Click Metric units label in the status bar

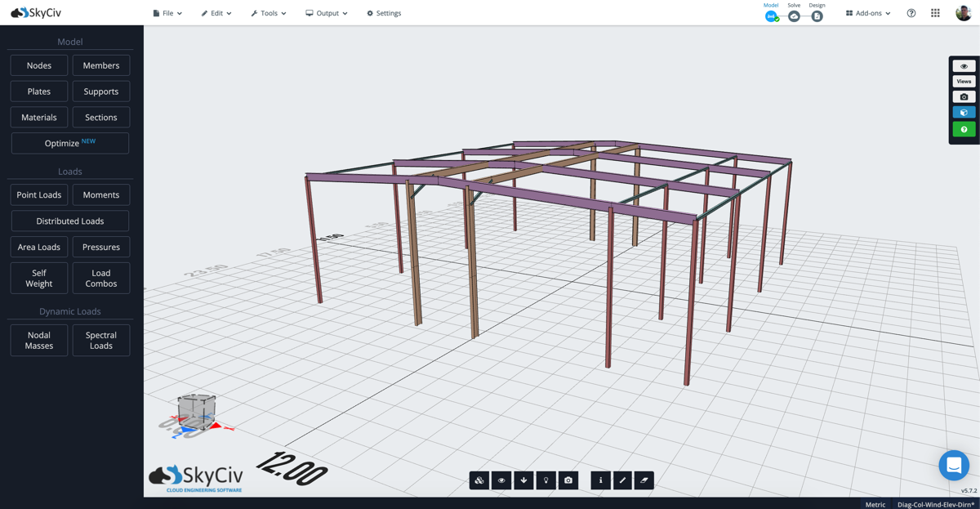[x=875, y=504]
